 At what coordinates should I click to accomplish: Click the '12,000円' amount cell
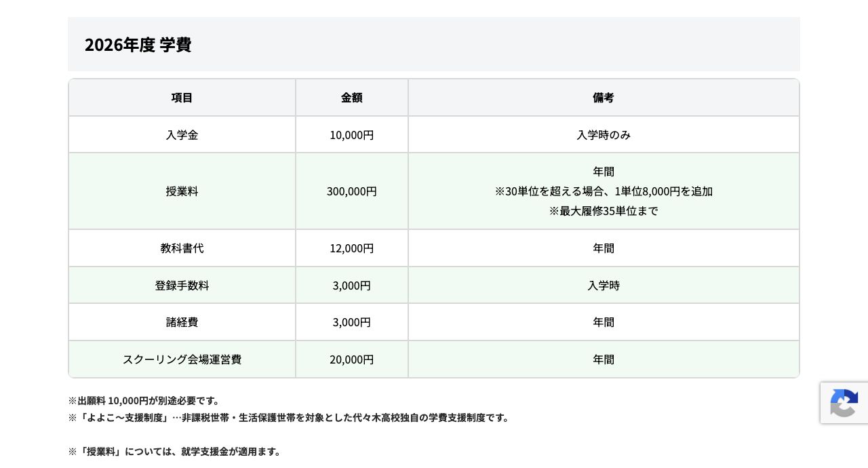(x=351, y=248)
